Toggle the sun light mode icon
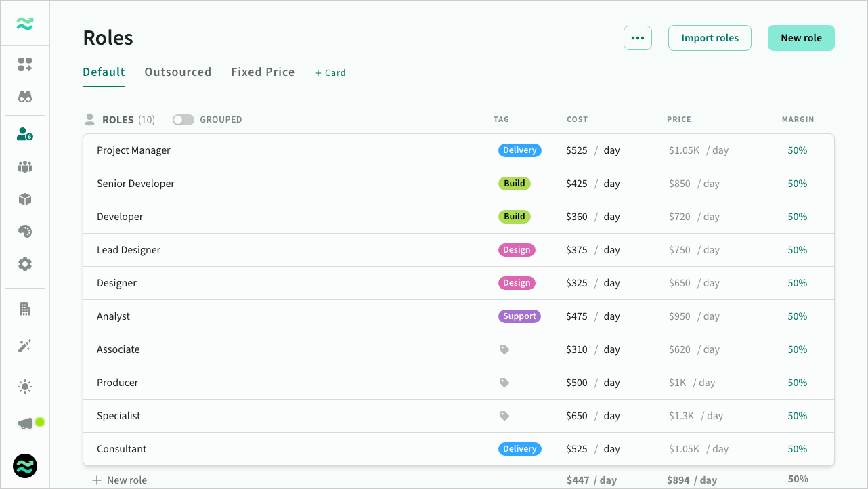868x489 pixels. coord(25,387)
